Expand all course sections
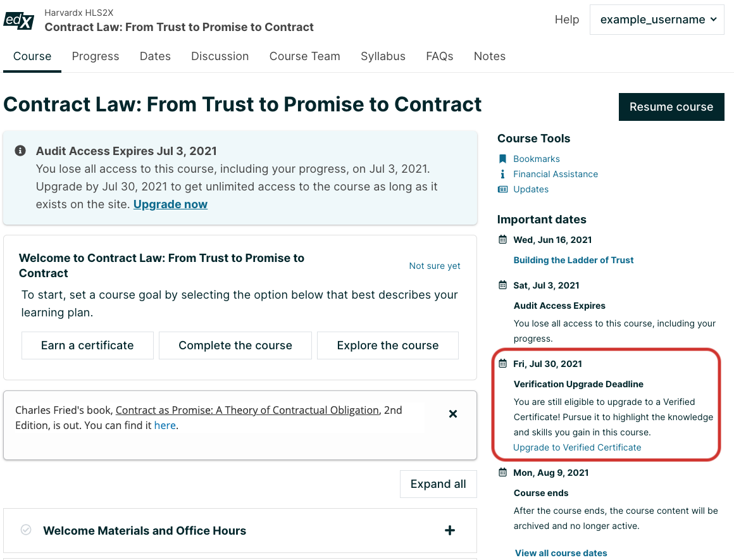 438,484
